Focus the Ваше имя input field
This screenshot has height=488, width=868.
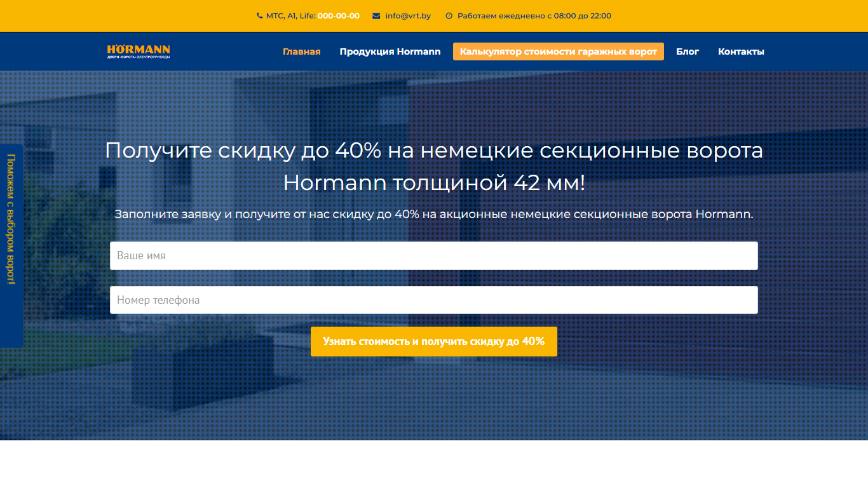coord(434,255)
